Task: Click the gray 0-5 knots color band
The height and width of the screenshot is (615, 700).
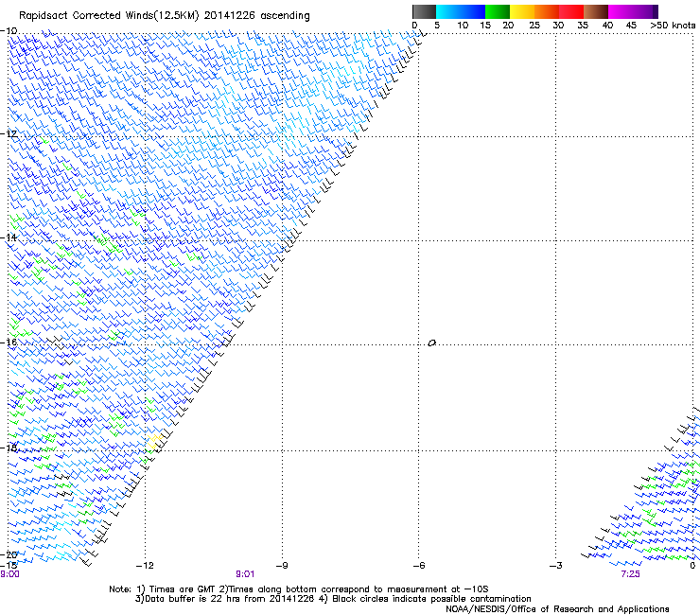Action: coord(424,11)
